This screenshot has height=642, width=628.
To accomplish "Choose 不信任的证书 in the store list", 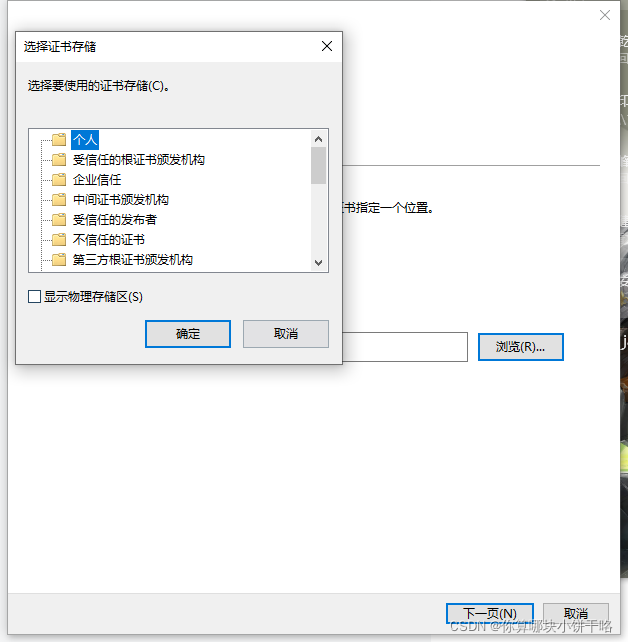I will click(108, 240).
